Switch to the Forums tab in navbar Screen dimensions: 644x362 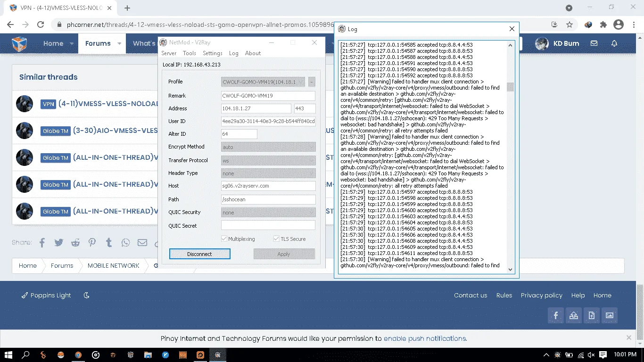98,43
